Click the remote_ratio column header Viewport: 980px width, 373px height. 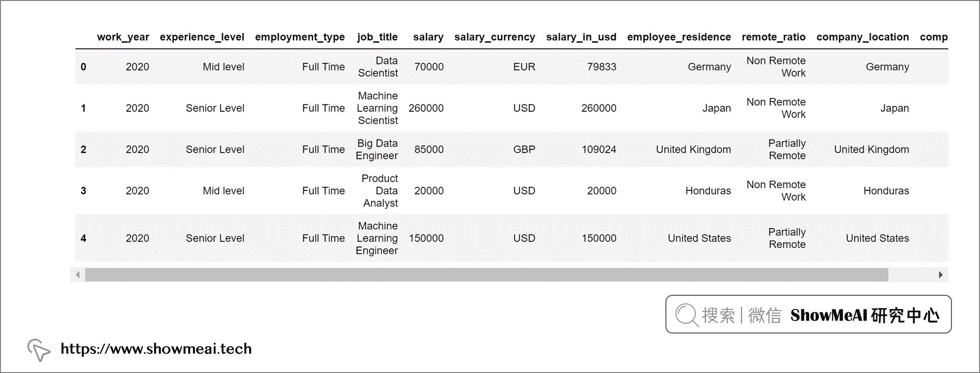(774, 37)
